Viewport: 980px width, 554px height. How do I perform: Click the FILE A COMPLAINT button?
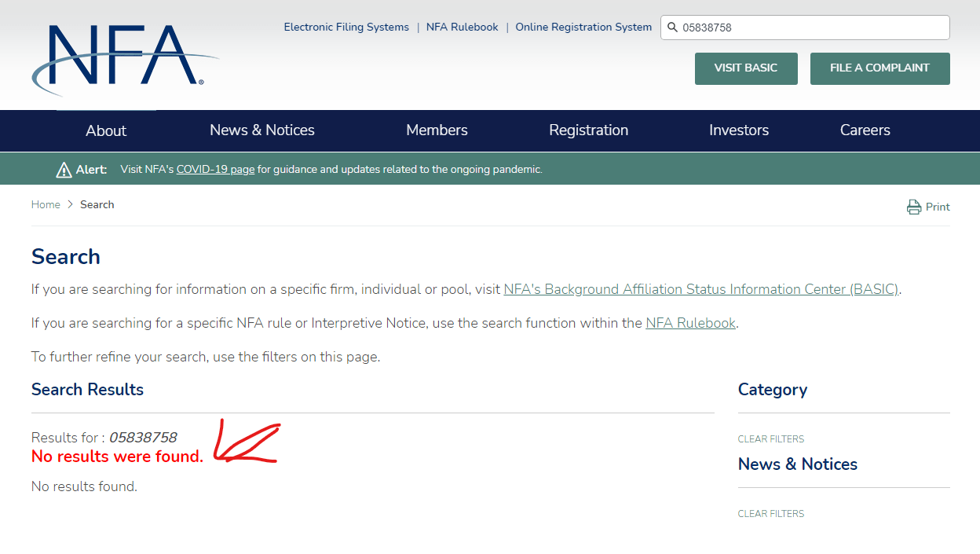pos(880,68)
